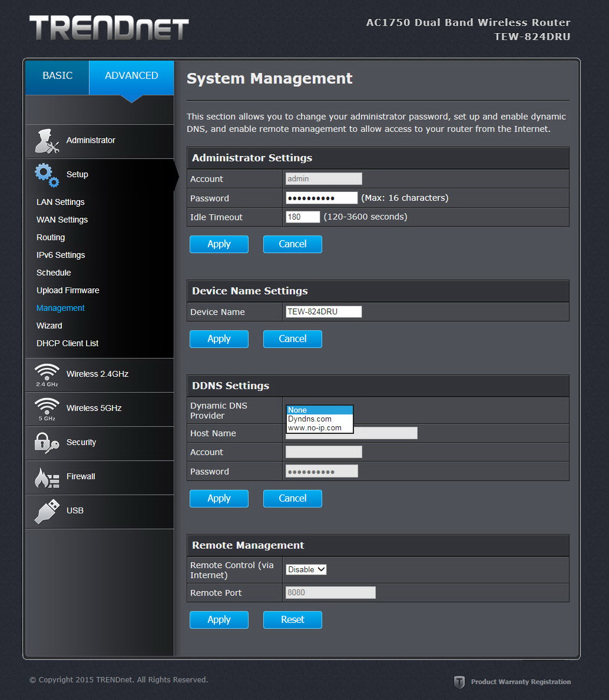Click the administrator Account field showing admin
The width and height of the screenshot is (609, 700).
pyautogui.click(x=324, y=178)
